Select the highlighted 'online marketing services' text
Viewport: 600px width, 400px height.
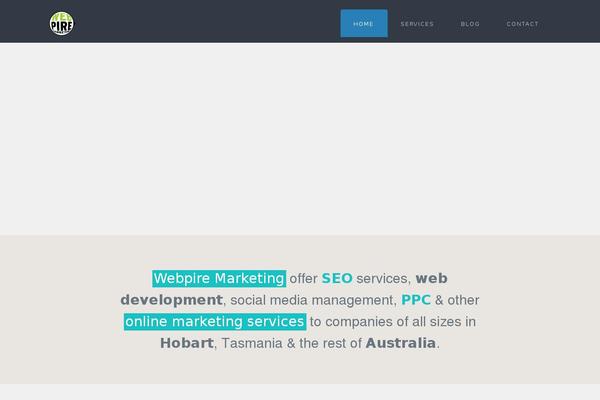coord(215,321)
